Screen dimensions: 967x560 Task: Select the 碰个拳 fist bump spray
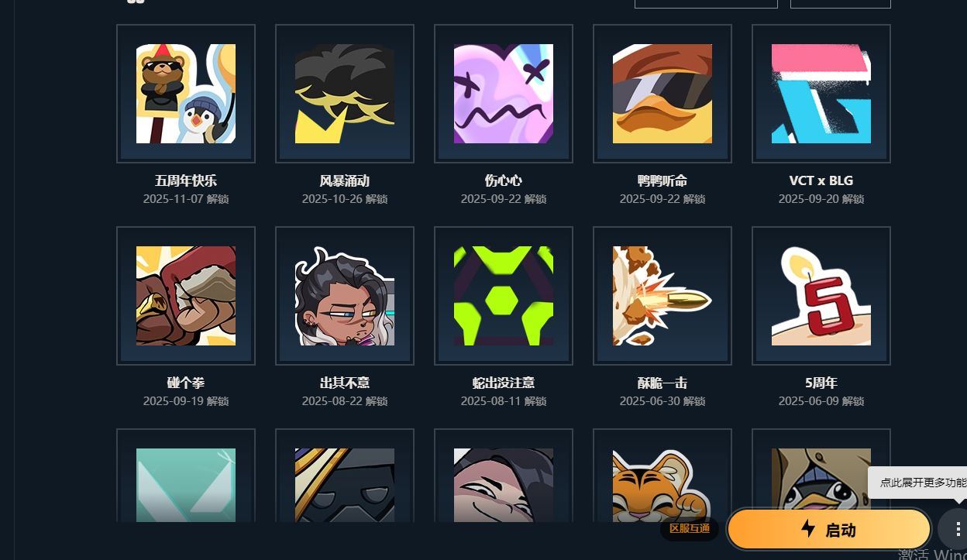(x=186, y=296)
